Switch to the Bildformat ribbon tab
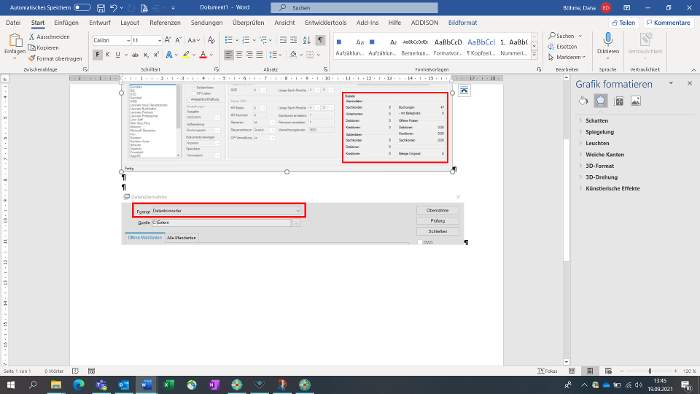This screenshot has width=700, height=394. pyautogui.click(x=462, y=23)
